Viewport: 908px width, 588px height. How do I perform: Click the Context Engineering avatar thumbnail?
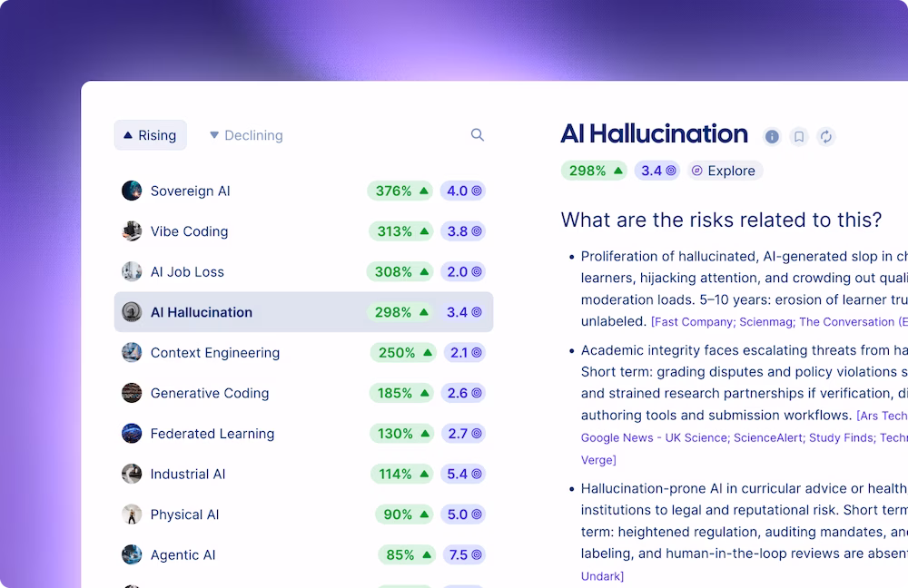tap(132, 352)
